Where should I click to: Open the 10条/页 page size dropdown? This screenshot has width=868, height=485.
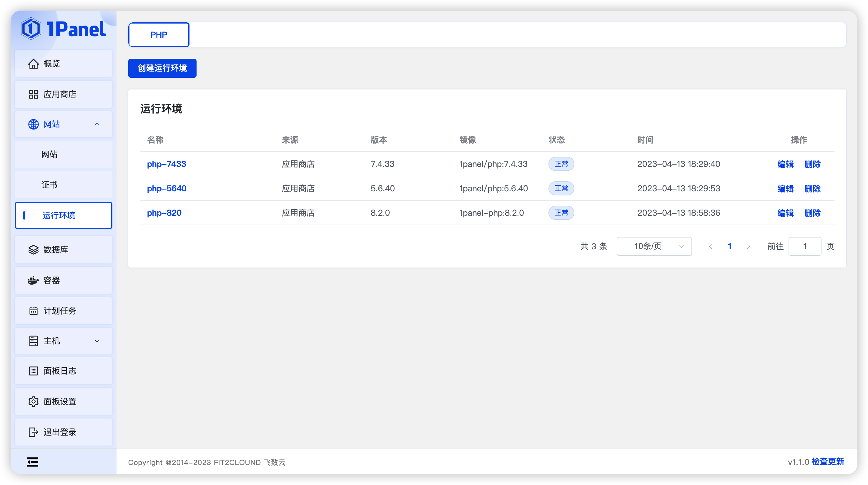[x=654, y=246]
